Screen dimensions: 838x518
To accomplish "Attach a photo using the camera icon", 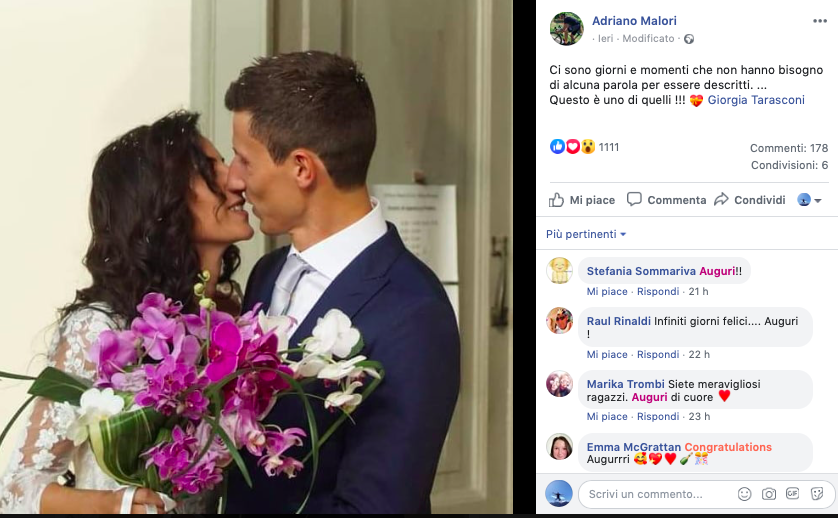I will click(x=769, y=494).
